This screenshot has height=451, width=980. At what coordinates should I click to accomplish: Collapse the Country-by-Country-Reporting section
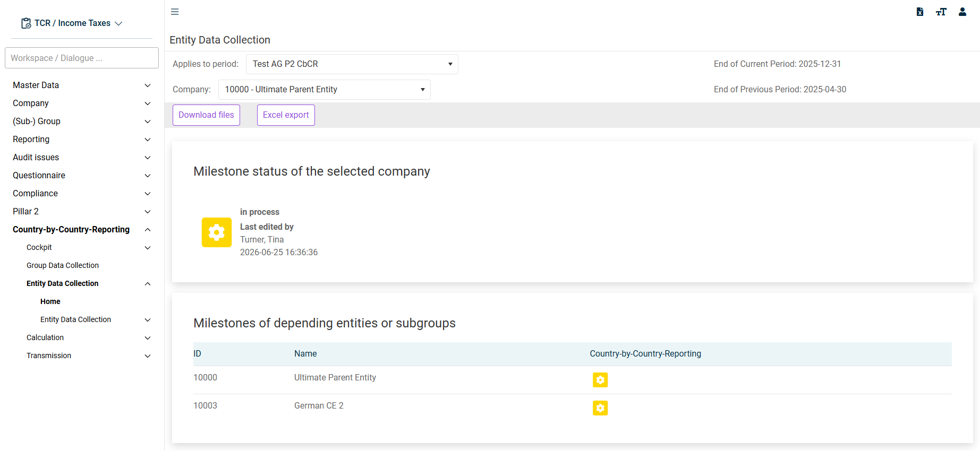coord(82,230)
